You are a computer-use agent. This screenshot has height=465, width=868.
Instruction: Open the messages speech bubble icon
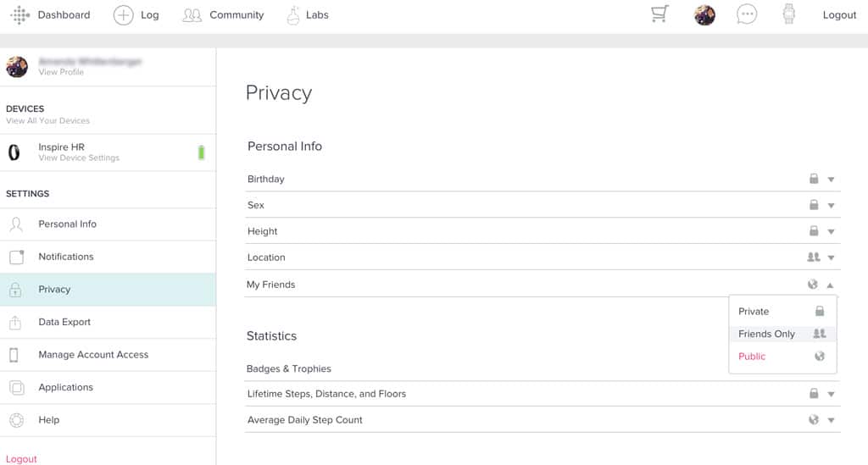point(746,14)
